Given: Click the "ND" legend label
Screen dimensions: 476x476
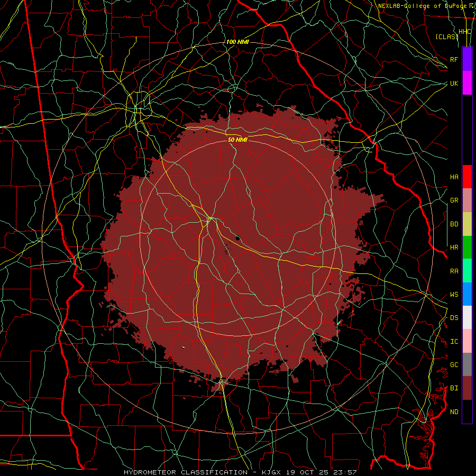Looking at the screenshot, I should point(454,411).
